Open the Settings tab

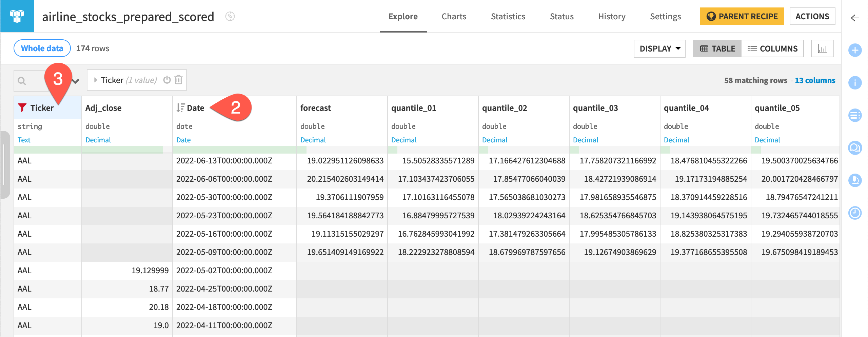[x=665, y=16]
